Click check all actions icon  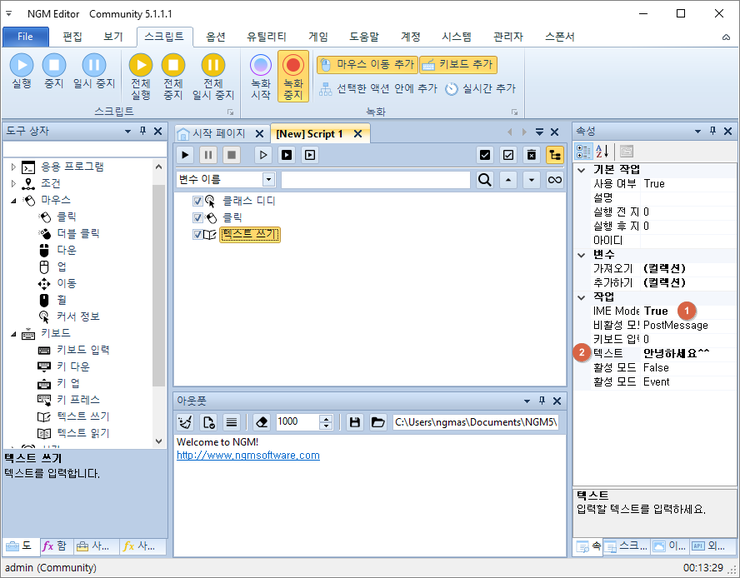pyautogui.click(x=485, y=155)
